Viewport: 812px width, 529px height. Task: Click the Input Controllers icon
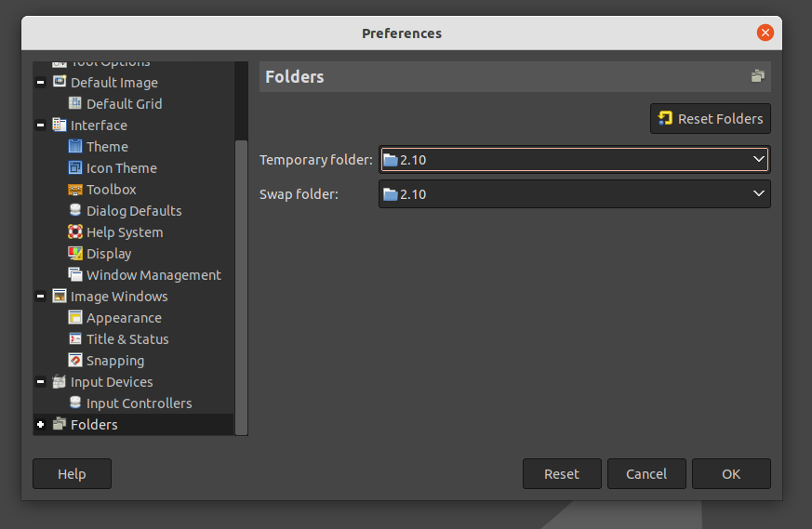75,403
